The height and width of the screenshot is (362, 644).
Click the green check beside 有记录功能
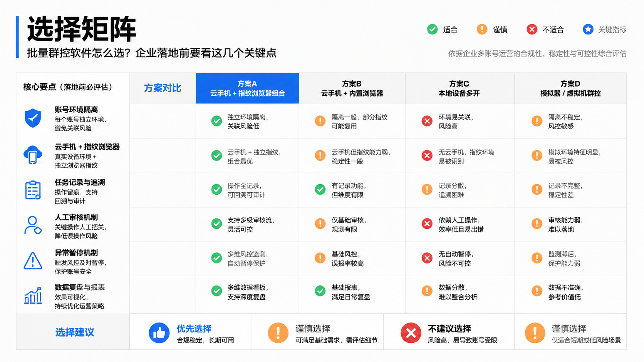point(320,189)
